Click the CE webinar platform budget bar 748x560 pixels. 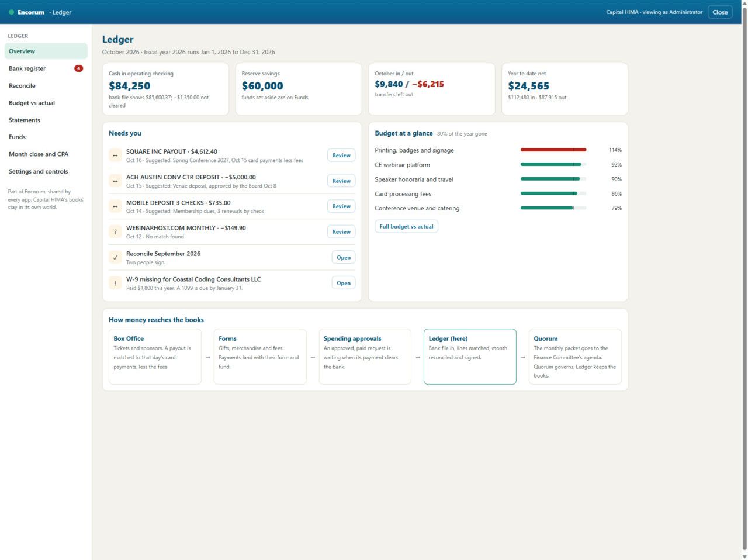click(553, 165)
